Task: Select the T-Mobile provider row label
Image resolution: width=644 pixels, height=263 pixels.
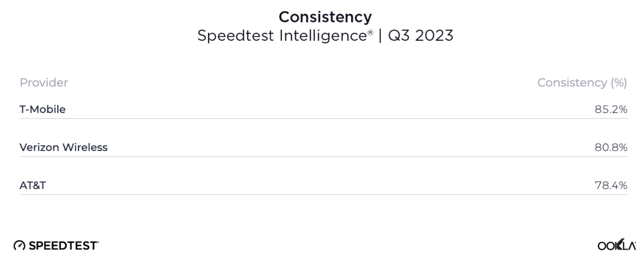Action: (42, 109)
